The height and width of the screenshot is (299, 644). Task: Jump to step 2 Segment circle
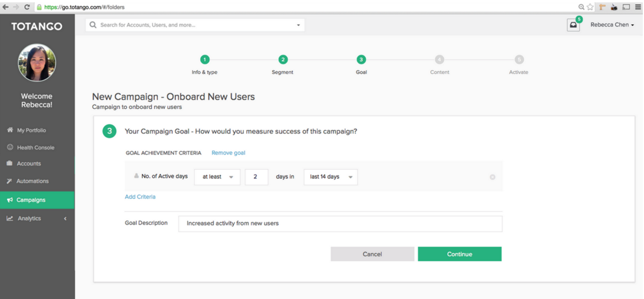283,60
